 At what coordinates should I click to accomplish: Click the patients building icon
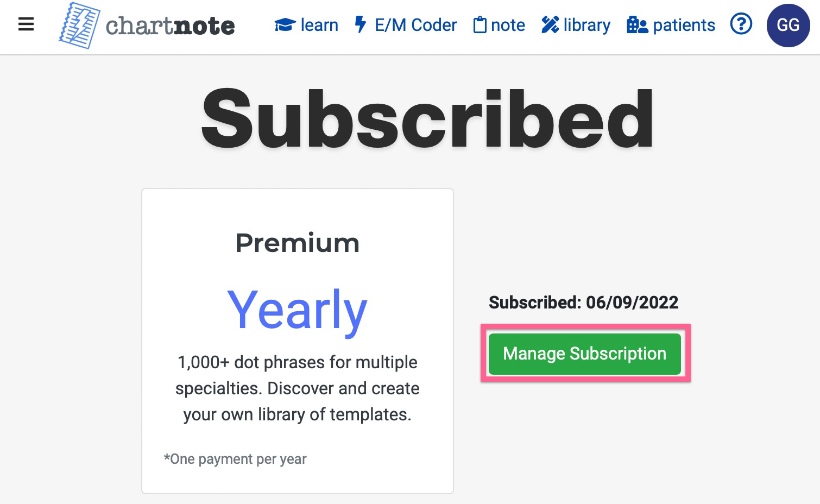pyautogui.click(x=638, y=25)
